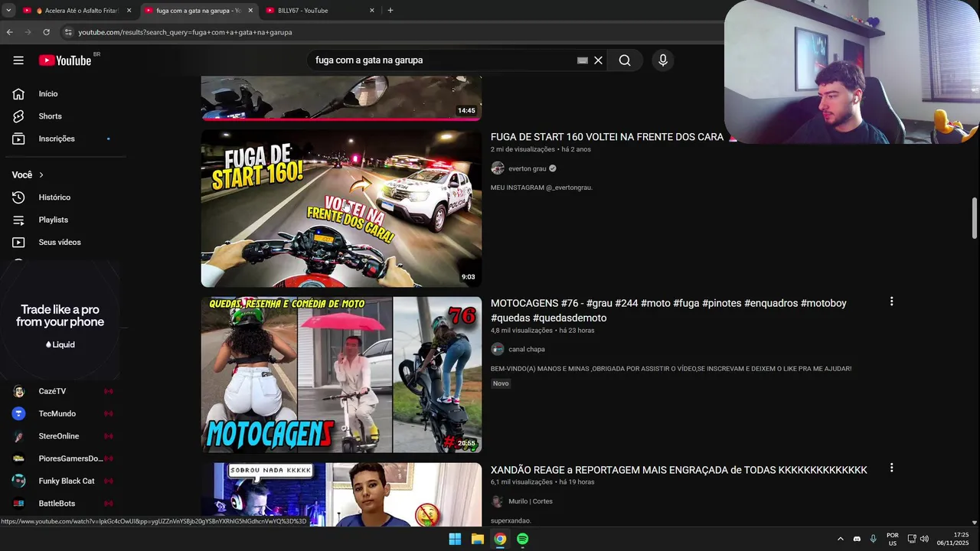Click the YouTube logo
The height and width of the screenshot is (551, 980).
[x=65, y=60]
